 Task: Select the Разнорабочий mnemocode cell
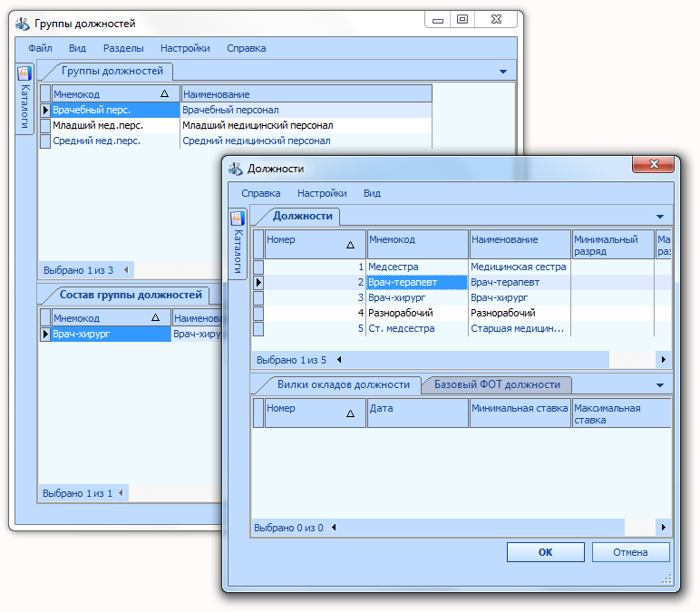417,313
